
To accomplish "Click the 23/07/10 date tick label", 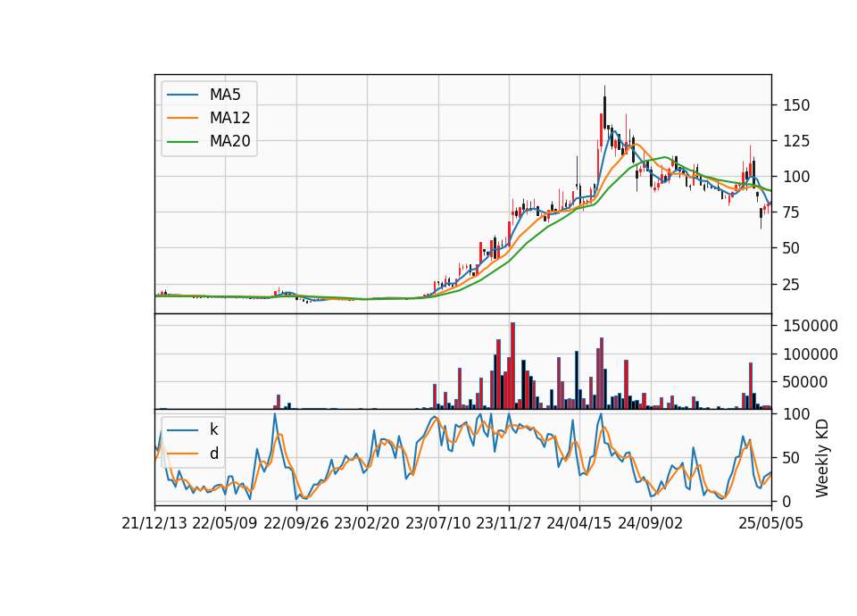I will point(437,523).
